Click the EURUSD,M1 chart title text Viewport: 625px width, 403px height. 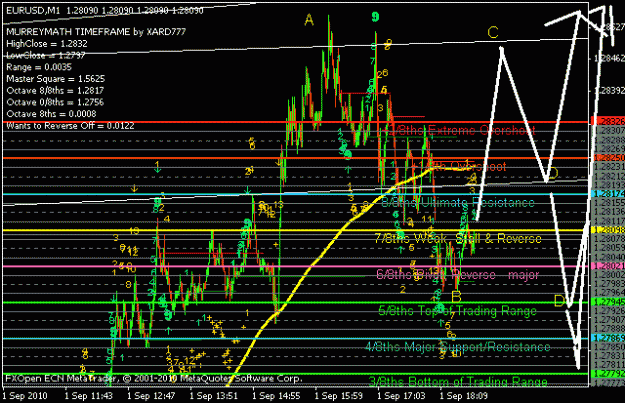(x=33, y=11)
